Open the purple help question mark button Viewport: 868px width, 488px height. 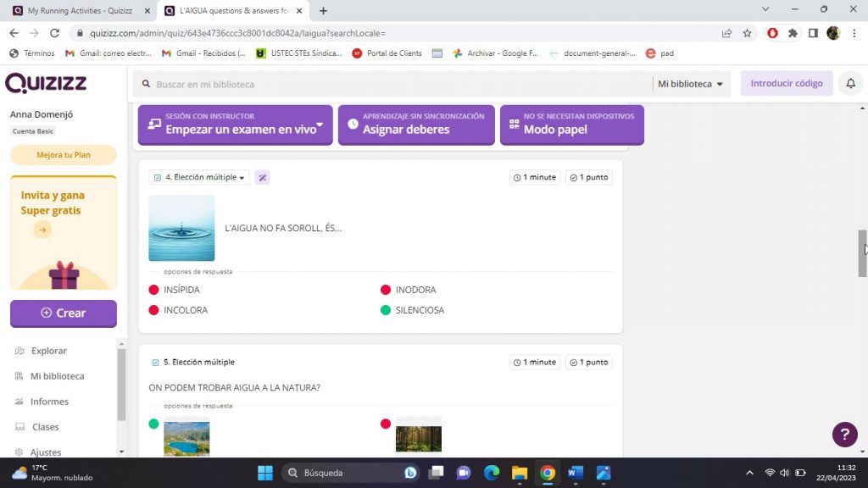click(844, 435)
